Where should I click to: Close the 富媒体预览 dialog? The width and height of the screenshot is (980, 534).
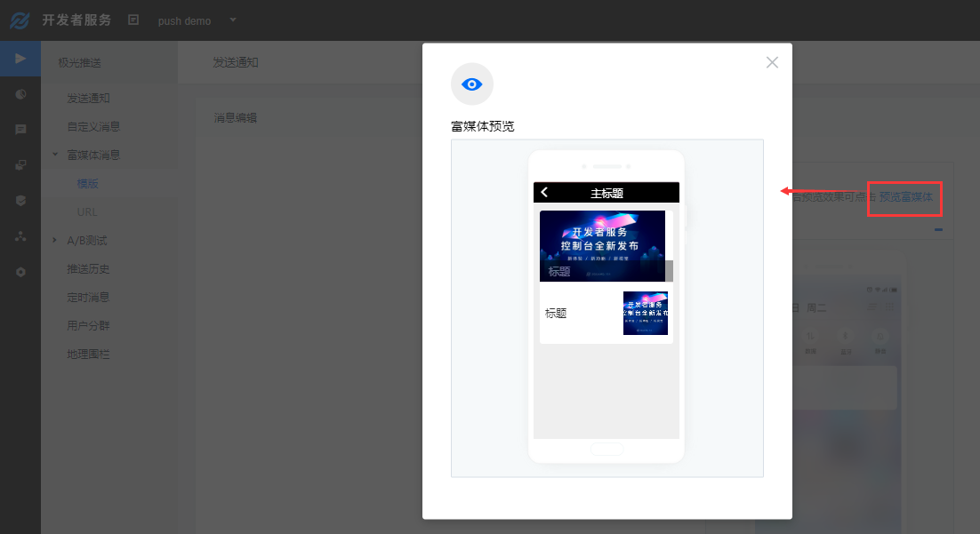[772, 62]
